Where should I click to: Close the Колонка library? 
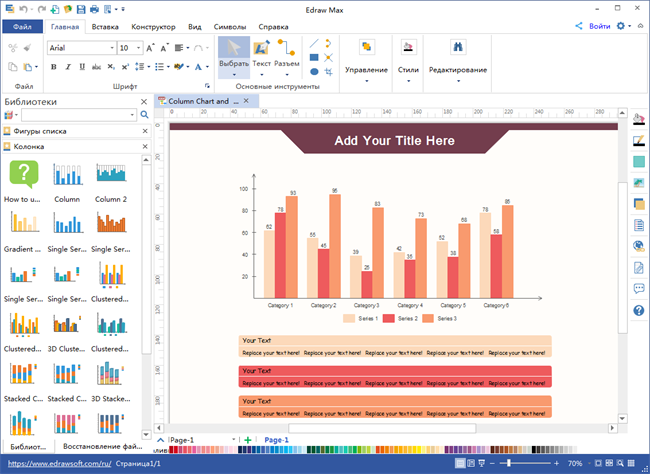(x=145, y=146)
